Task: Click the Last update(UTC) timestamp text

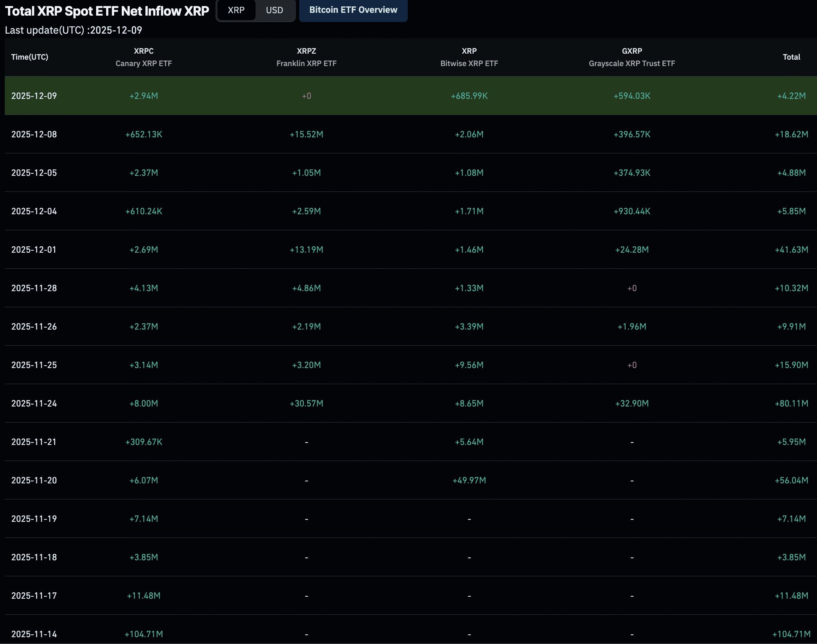Action: 73,30
